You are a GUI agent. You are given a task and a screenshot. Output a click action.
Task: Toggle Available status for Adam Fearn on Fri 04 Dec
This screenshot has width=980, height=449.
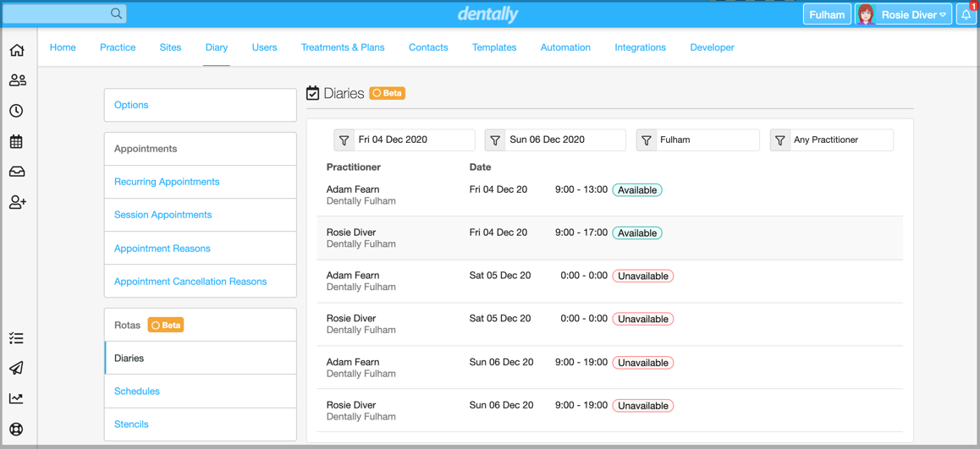[x=636, y=190]
